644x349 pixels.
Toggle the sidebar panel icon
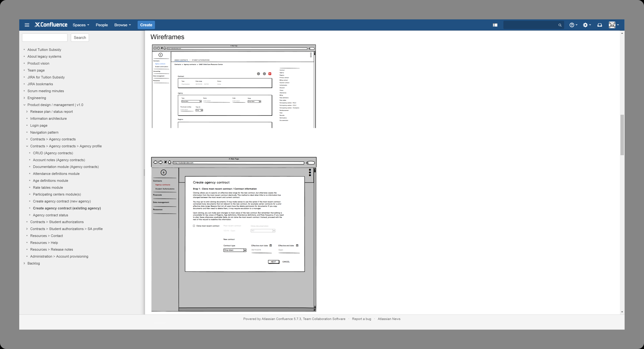495,25
